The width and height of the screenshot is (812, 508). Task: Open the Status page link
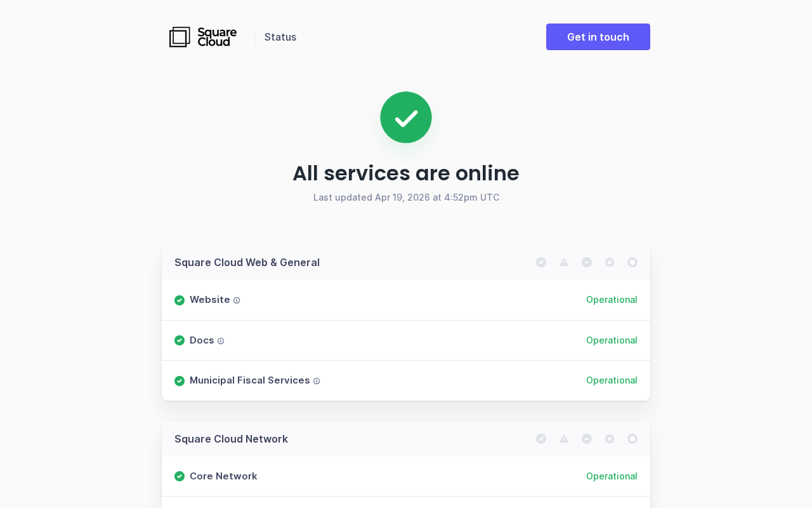[280, 37]
